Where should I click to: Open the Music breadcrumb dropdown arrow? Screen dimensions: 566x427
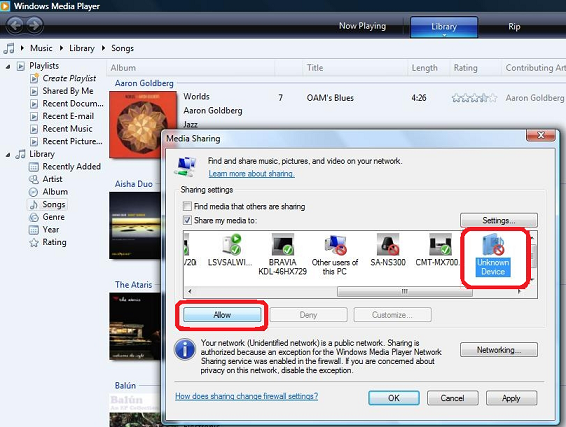point(62,48)
